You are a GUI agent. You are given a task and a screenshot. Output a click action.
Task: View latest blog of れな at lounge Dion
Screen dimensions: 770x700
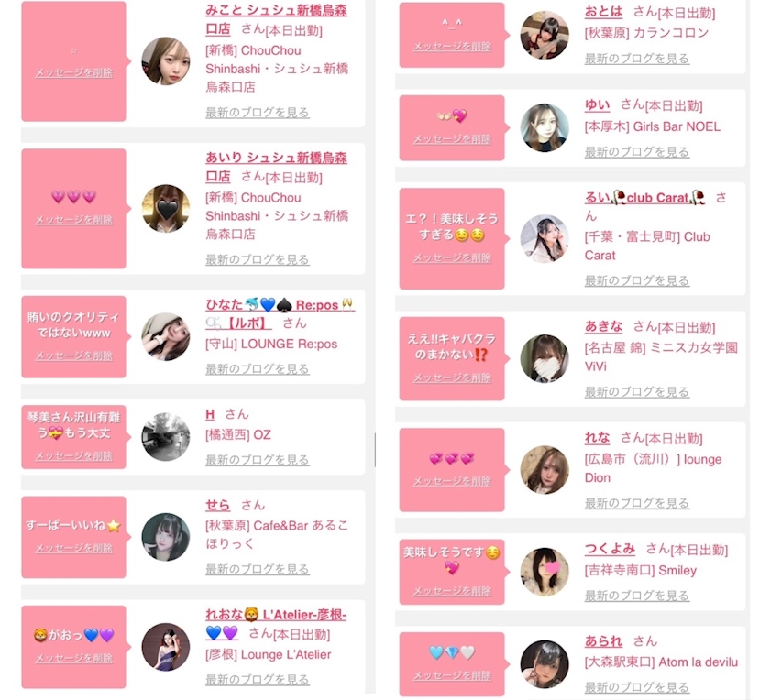(637, 503)
